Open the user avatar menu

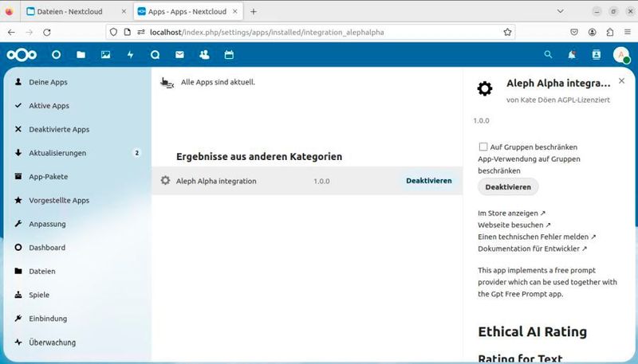point(621,55)
